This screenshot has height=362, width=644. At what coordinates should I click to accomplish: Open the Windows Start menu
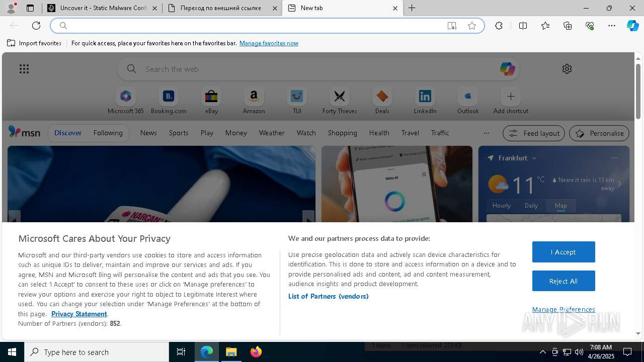[x=12, y=352]
